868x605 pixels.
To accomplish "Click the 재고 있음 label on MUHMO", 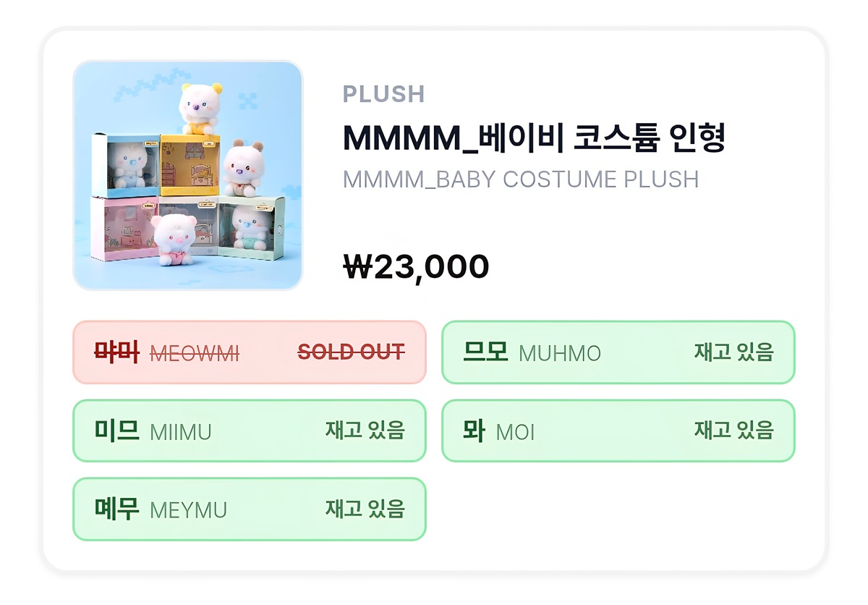I will (733, 352).
